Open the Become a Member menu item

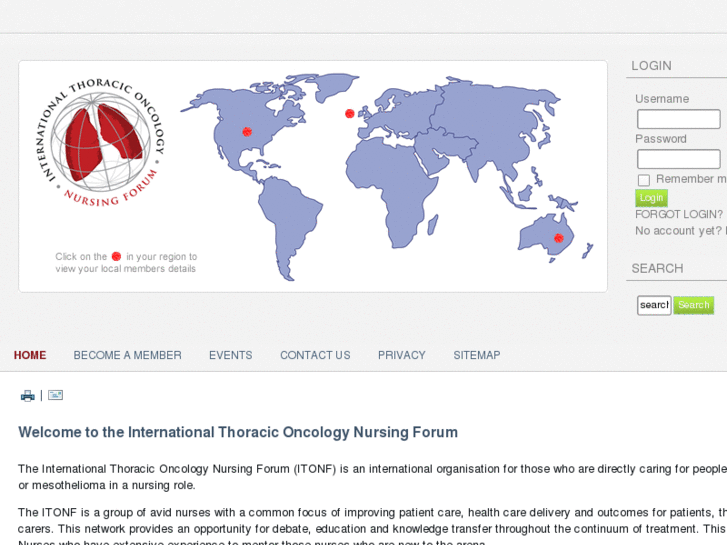pyautogui.click(x=128, y=355)
